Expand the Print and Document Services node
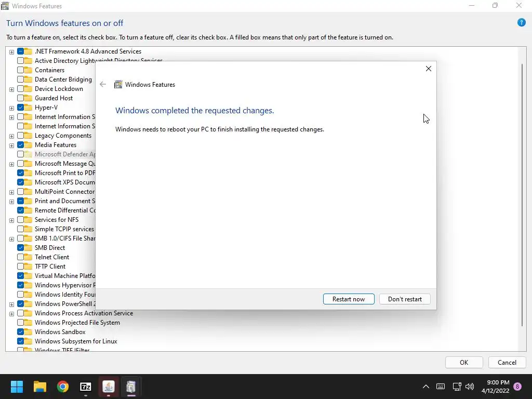This screenshot has width=532, height=399. point(11,202)
